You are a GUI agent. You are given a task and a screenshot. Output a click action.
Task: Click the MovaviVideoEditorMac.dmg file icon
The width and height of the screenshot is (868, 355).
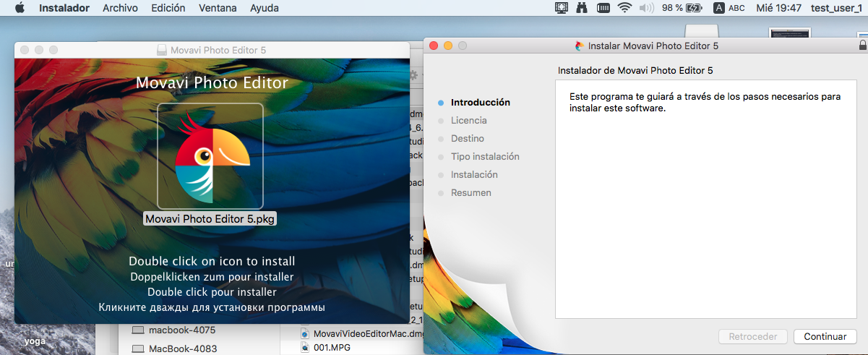[x=305, y=333]
